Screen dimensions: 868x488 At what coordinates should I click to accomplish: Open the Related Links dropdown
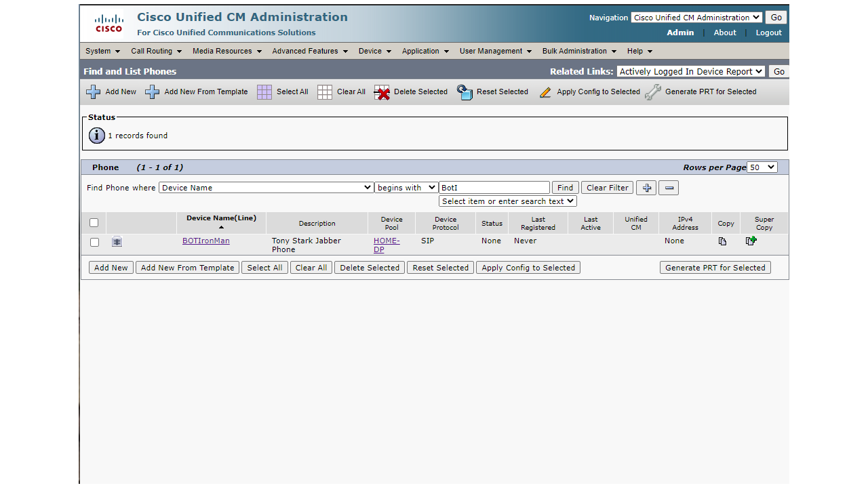tap(691, 71)
